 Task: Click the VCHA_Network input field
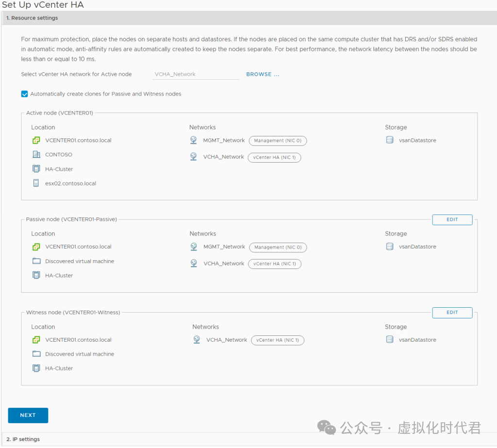(196, 74)
